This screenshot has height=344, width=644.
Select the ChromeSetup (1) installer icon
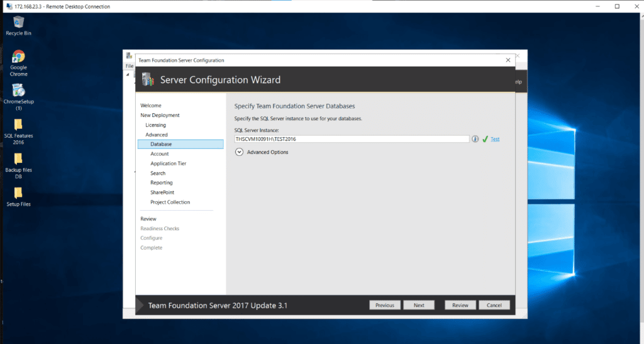click(18, 97)
